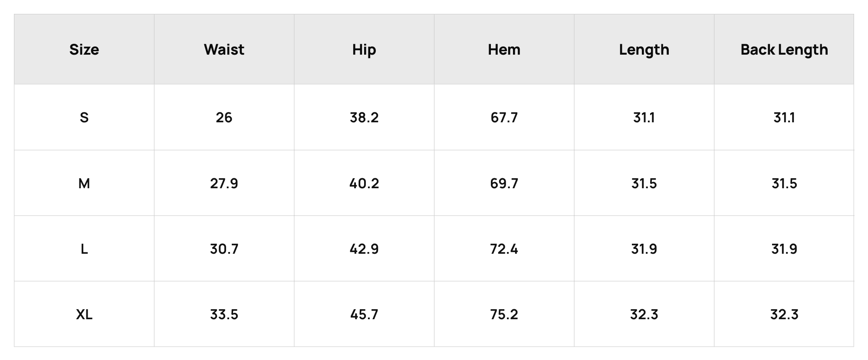Image resolution: width=868 pixels, height=360 pixels.
Task: Select waist value 33.5 in XL row
Action: pos(224,314)
